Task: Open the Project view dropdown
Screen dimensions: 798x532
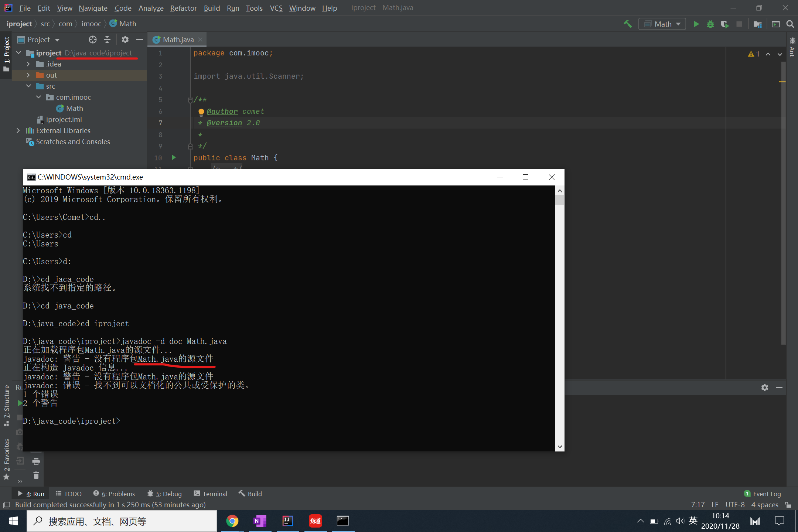Action: [x=39, y=40]
